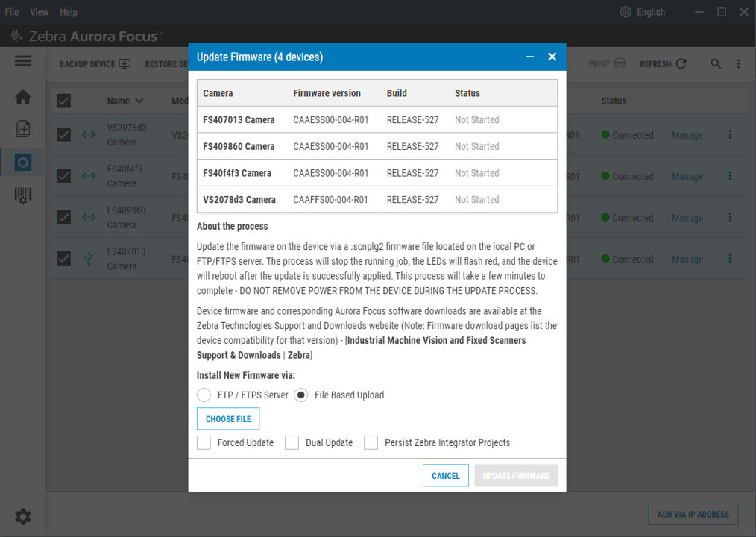Image resolution: width=756 pixels, height=537 pixels.
Task: Click the globe language icon
Action: [x=626, y=12]
